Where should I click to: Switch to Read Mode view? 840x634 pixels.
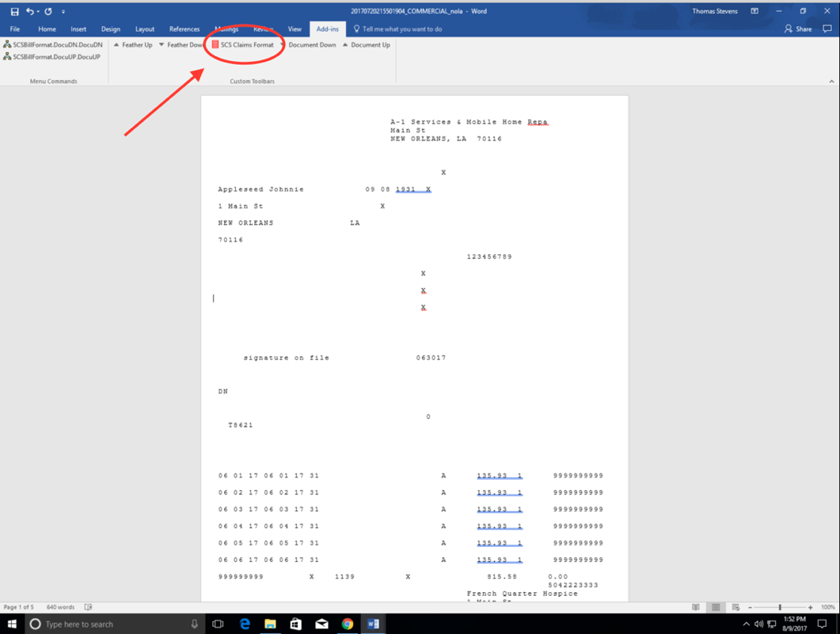click(x=695, y=607)
